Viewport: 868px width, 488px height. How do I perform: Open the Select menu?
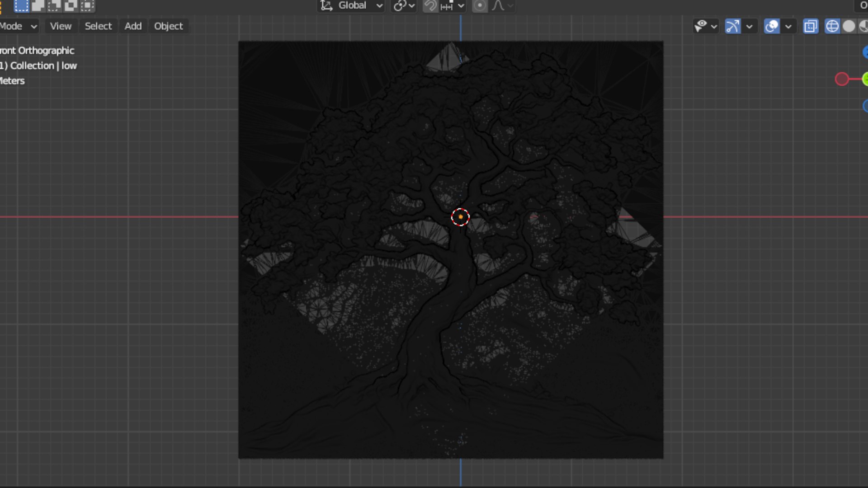pos(98,26)
